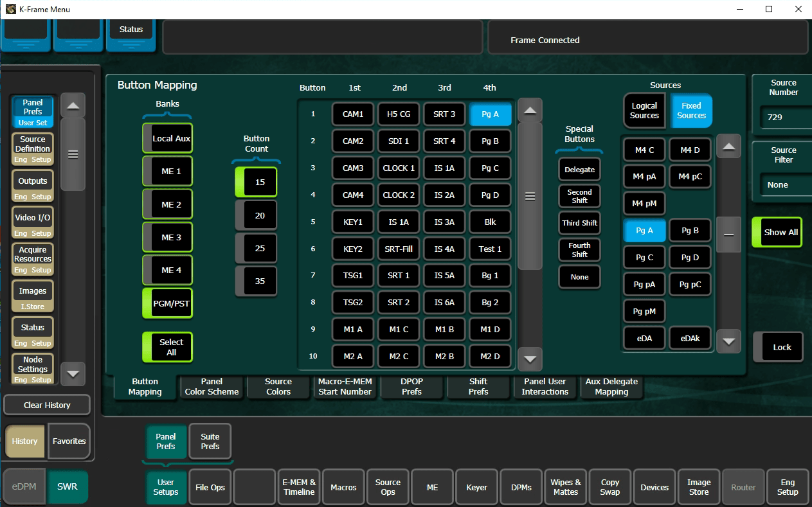Screen dimensions: 812x507
Task: Open the Source Ops menu
Action: click(x=388, y=487)
